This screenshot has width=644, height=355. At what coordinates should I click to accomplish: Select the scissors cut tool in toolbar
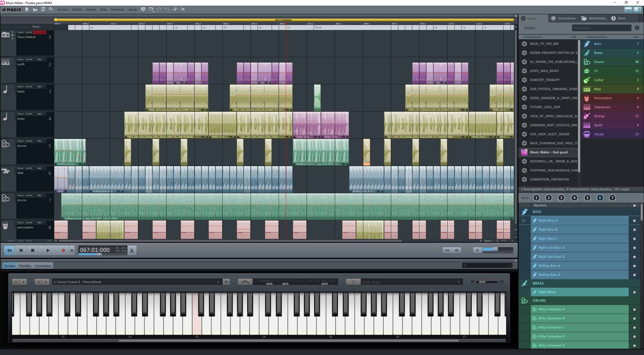click(175, 10)
